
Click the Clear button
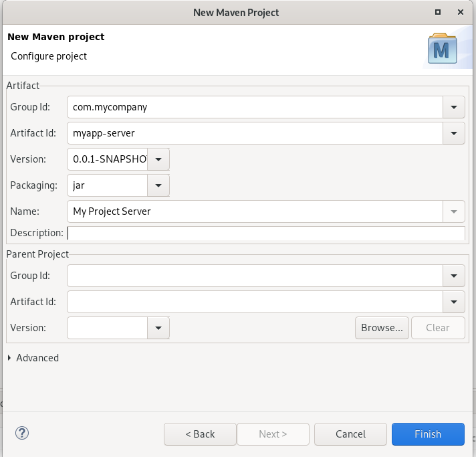pyautogui.click(x=438, y=328)
